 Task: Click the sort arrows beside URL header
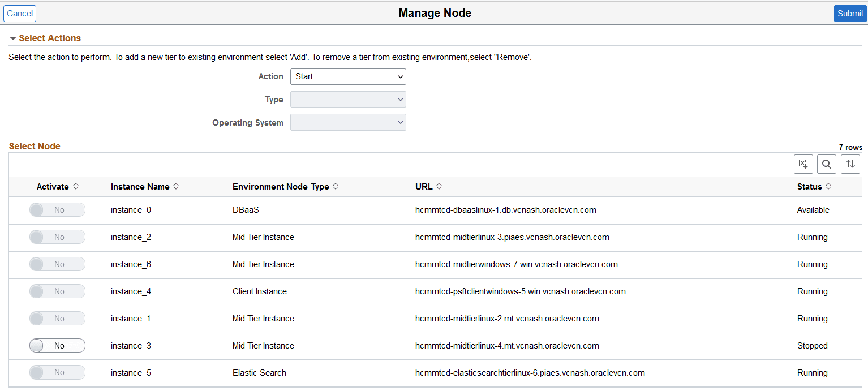(x=440, y=186)
